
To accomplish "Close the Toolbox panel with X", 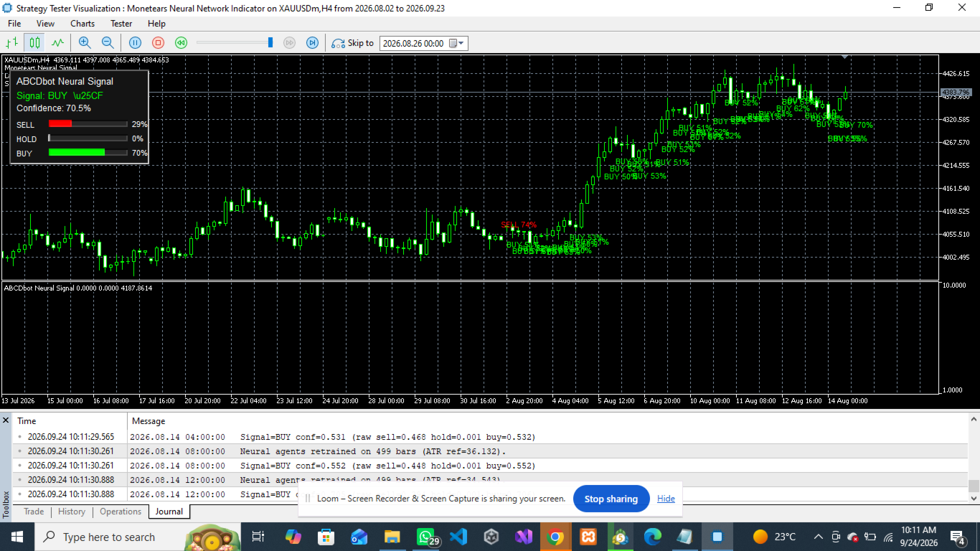I will click(6, 420).
